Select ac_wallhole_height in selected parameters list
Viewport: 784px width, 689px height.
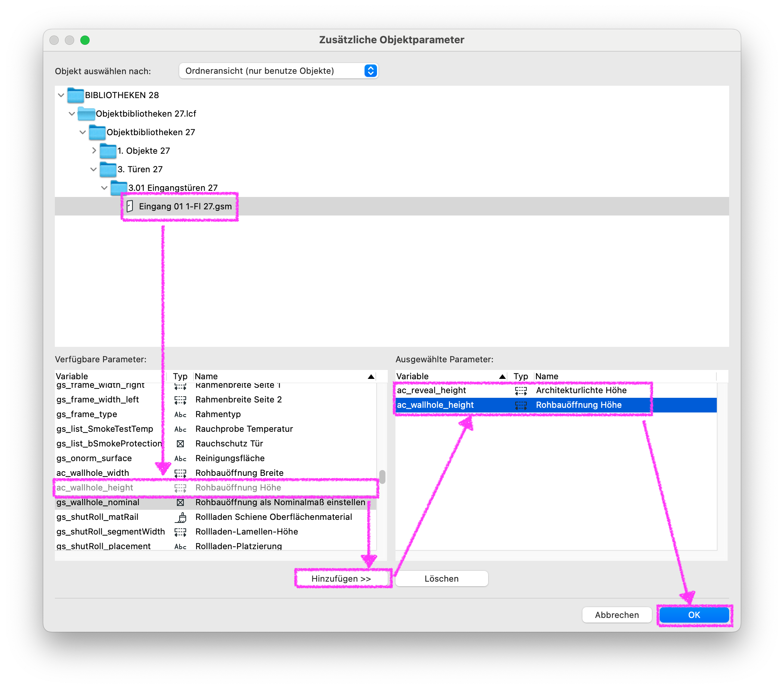[x=556, y=405]
